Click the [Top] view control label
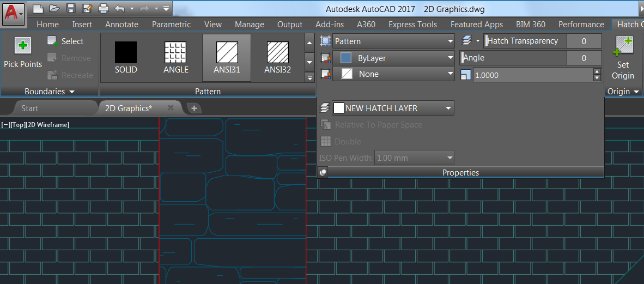Viewport: 644px width, 284px height. click(17, 124)
